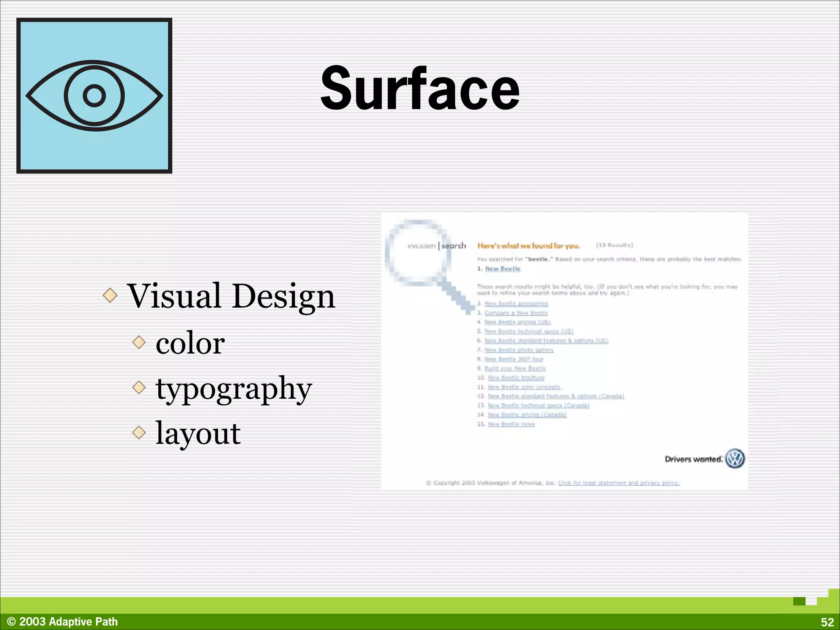Open the New Beetle pricing (Canada) link

pyautogui.click(x=527, y=415)
